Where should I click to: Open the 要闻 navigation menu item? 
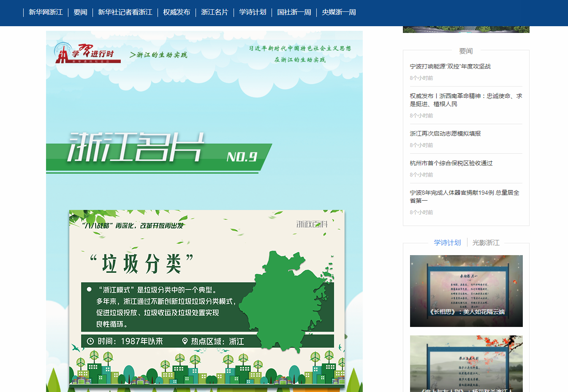(x=80, y=12)
